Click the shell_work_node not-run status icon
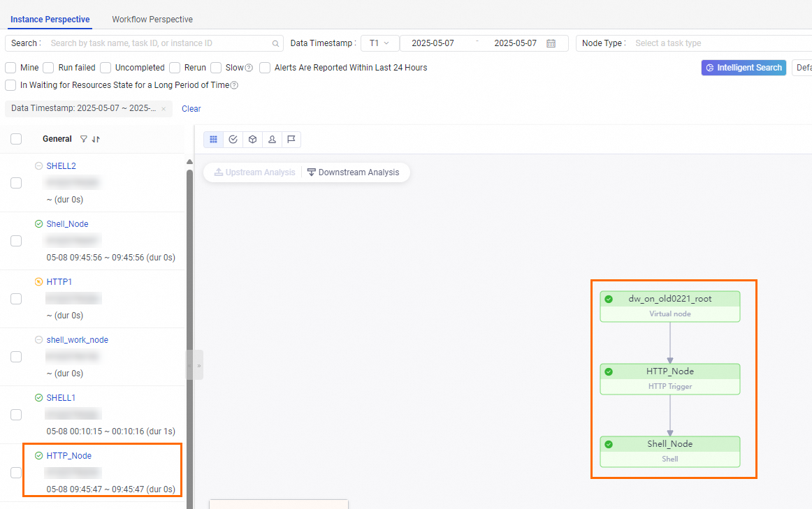Image resolution: width=812 pixels, height=509 pixels. (39, 340)
